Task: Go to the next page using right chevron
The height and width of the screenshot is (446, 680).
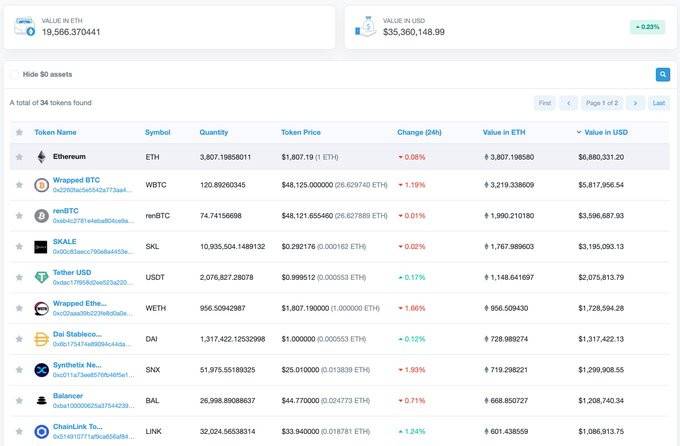Action: coord(635,103)
